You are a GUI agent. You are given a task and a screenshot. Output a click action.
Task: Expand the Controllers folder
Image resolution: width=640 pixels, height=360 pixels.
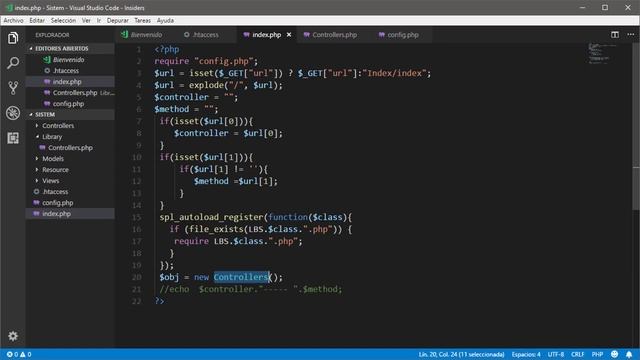(70, 126)
